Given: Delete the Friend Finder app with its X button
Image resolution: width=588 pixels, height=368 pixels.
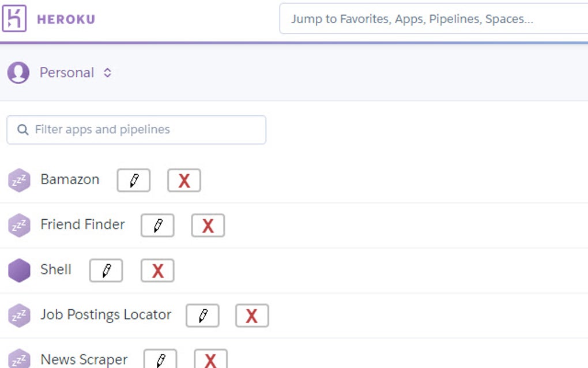Looking at the screenshot, I should (208, 225).
